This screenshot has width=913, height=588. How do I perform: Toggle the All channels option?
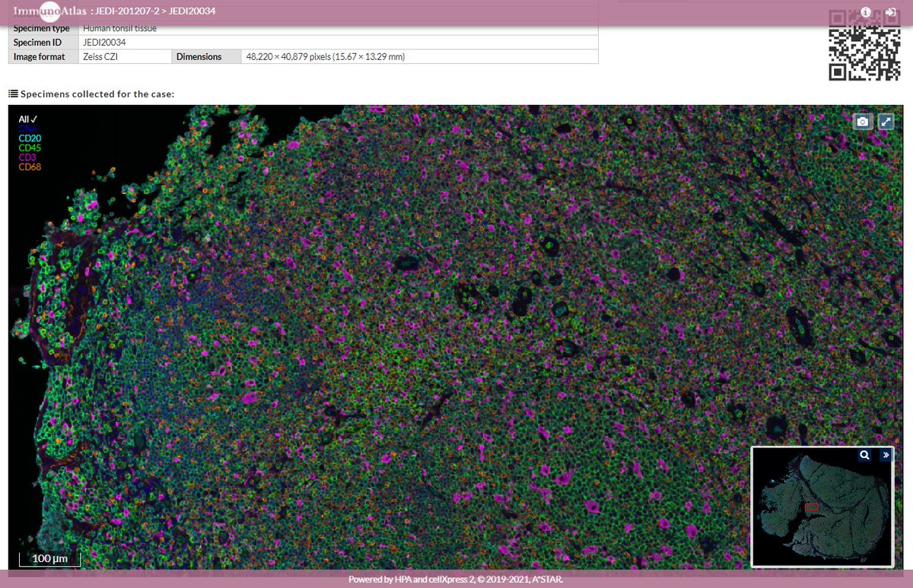(28, 119)
